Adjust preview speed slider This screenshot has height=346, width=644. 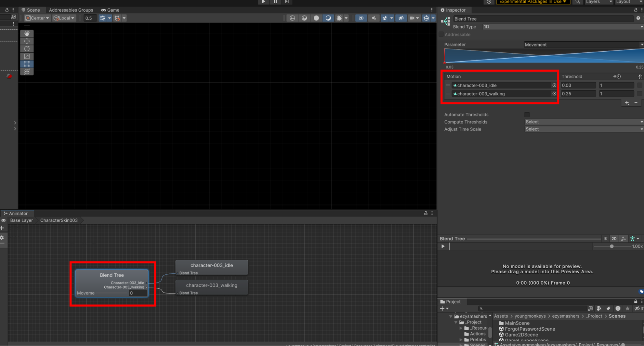(612, 246)
